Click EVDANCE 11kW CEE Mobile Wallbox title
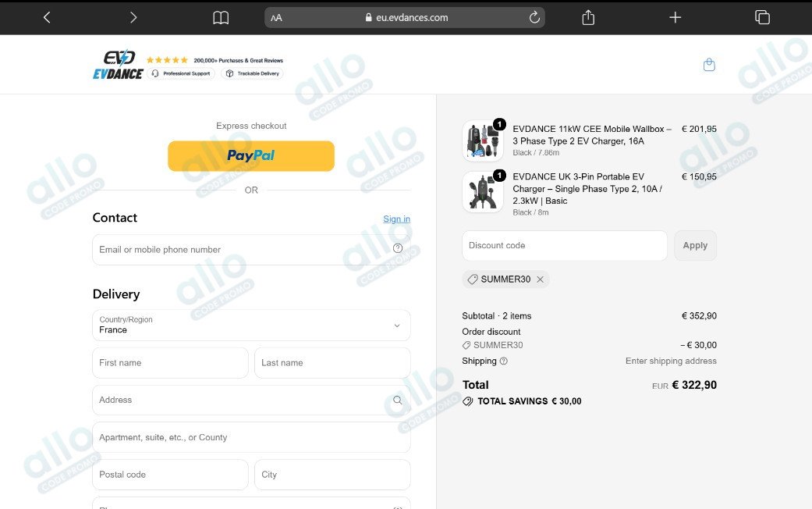This screenshot has width=812, height=509. [592, 135]
